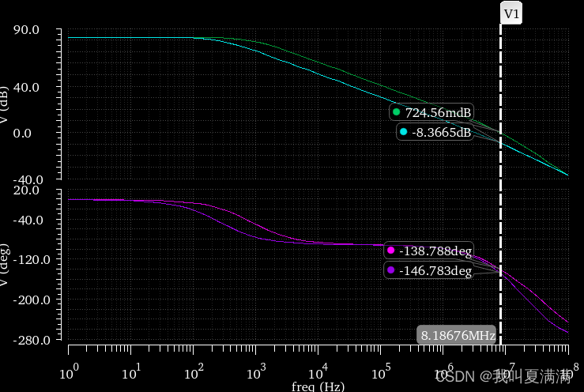Click the V1 marker label flag

(x=511, y=13)
